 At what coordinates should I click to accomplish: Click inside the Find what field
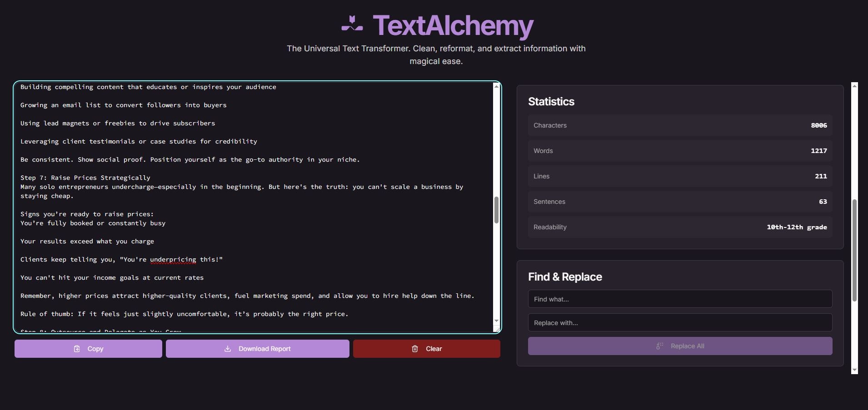679,299
